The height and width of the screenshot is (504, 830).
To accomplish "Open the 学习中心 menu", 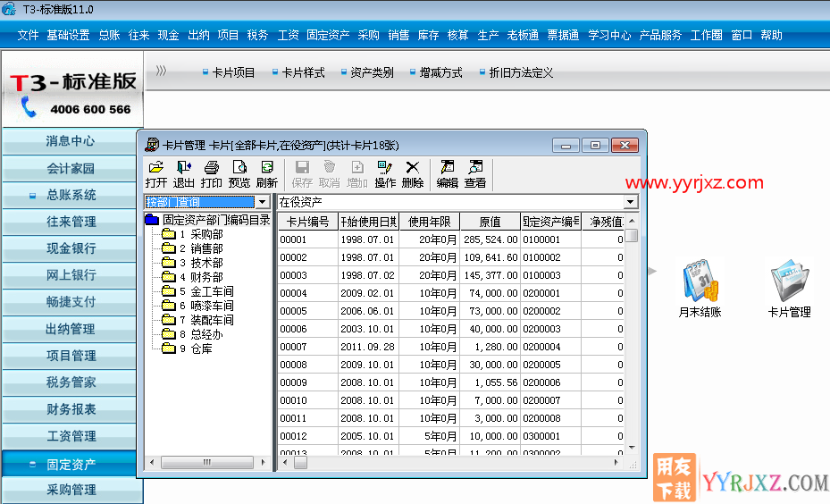I will point(610,36).
